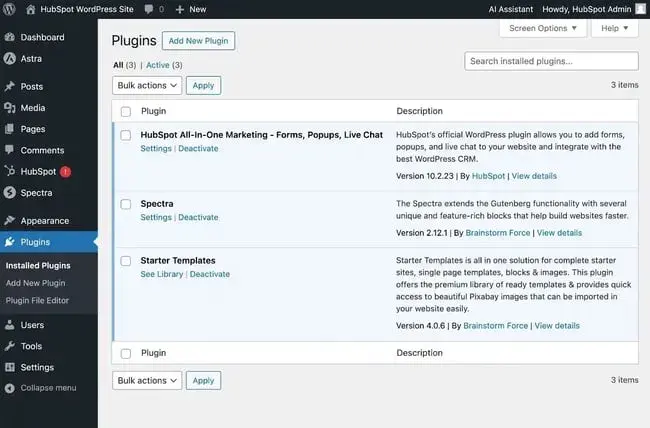Select Add New Plugin in sidebar submenu
This screenshot has height=428, width=650.
coord(36,283)
